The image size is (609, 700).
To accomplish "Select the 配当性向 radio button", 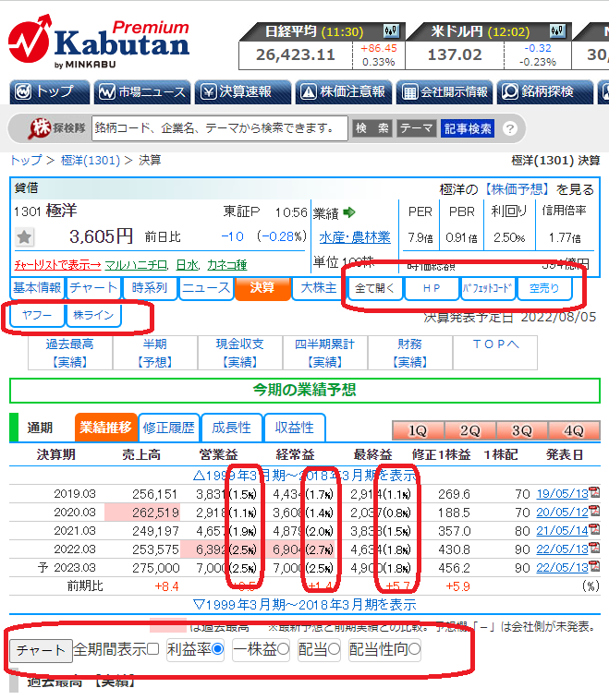I will coord(414,648).
